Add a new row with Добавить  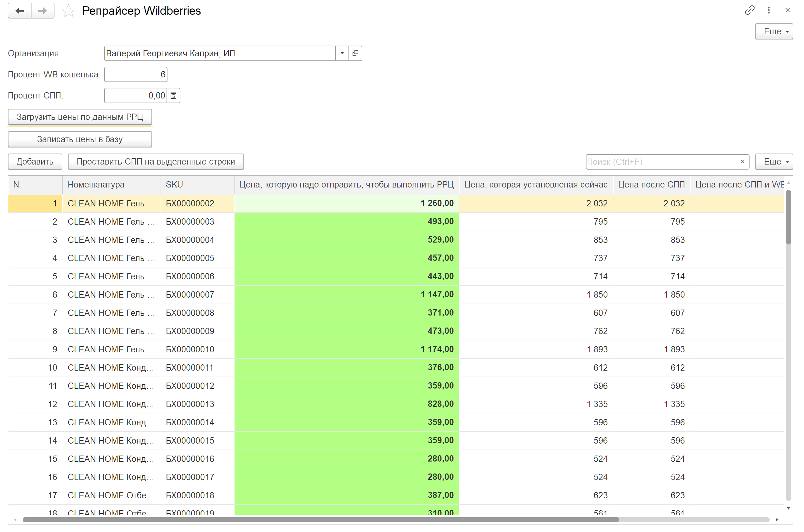(x=35, y=162)
